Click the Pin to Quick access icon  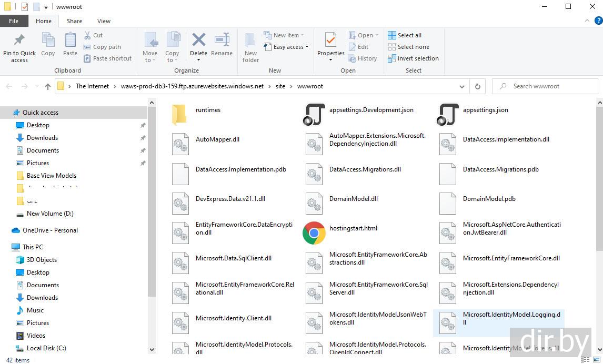tap(19, 41)
